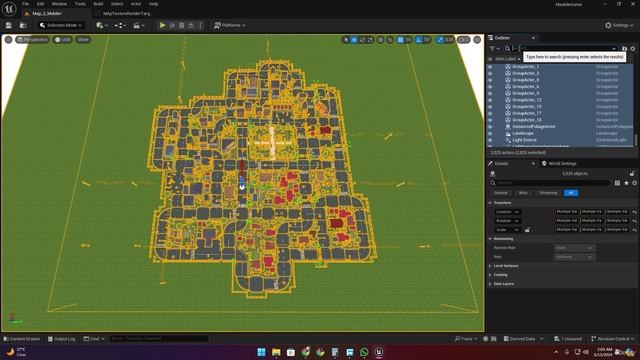Open the property matrix grid icon
The height and width of the screenshot is (360, 640).
[x=617, y=183]
